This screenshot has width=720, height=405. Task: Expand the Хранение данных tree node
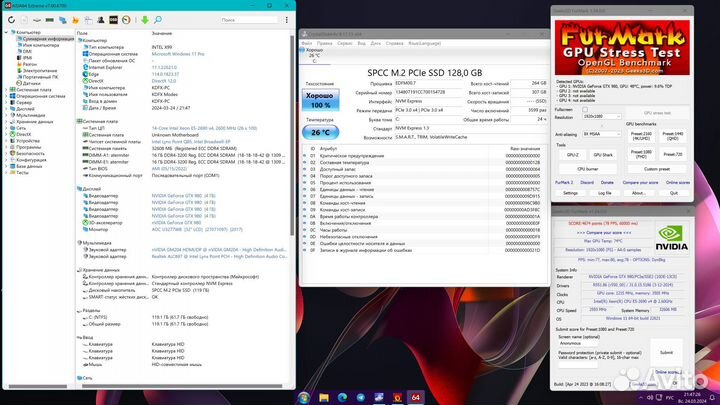(6, 122)
